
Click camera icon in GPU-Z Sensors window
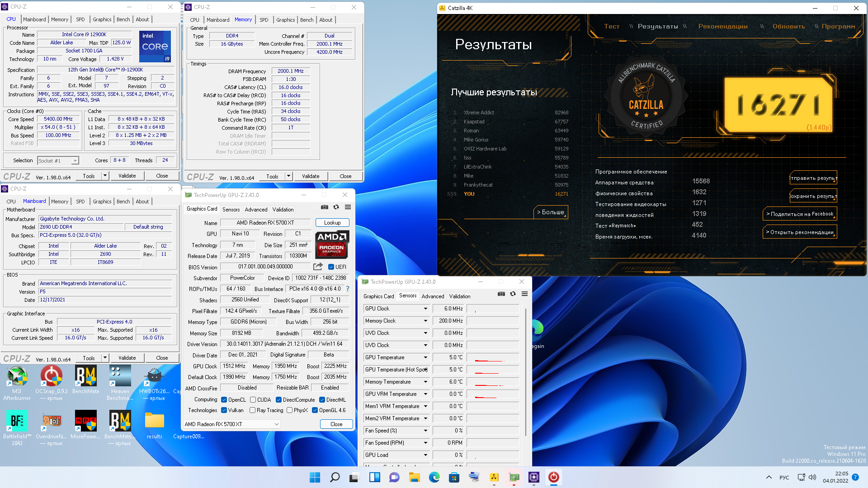501,294
